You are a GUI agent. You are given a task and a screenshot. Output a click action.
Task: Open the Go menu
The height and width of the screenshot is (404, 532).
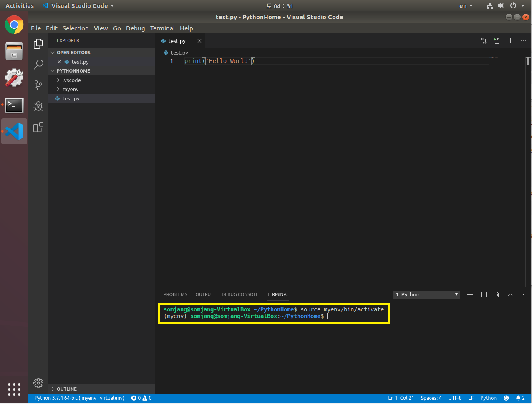click(x=117, y=28)
